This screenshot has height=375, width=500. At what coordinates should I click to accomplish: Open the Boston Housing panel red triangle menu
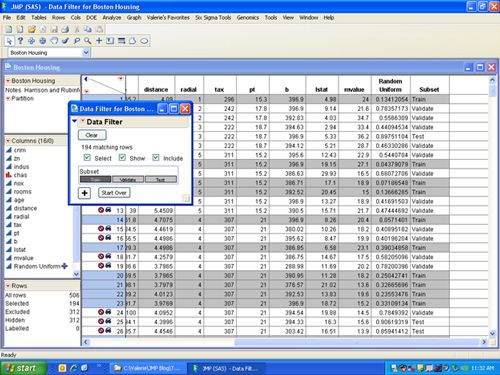click(x=8, y=80)
